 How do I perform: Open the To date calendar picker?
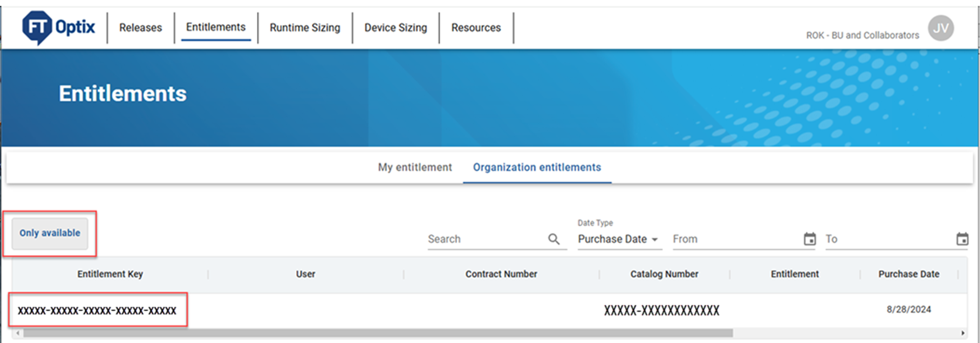point(962,239)
